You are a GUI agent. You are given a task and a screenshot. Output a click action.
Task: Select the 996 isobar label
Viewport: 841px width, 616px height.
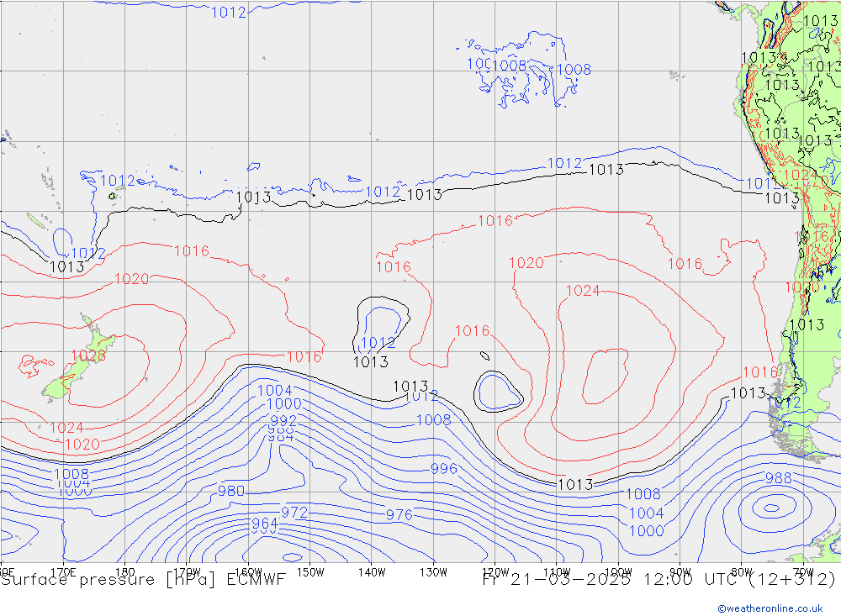point(444,469)
